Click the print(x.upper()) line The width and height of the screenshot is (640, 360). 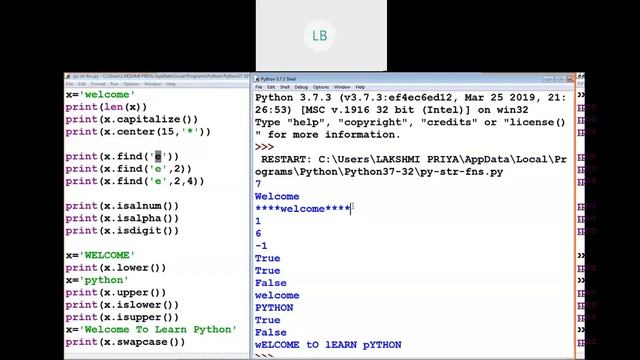pos(116,293)
